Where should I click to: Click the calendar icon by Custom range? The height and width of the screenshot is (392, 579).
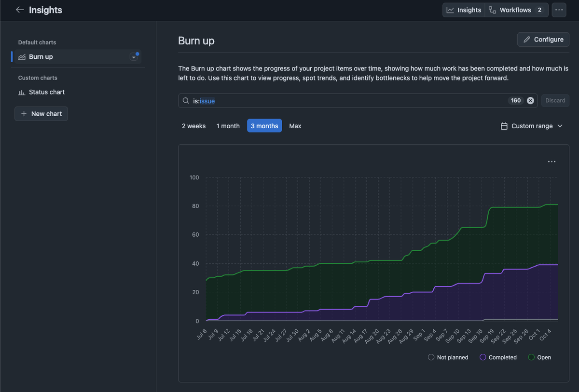point(504,126)
